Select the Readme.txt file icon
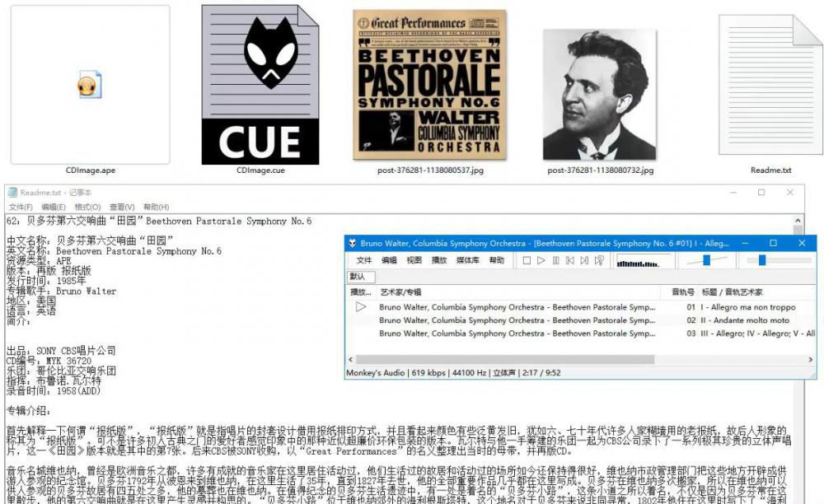This screenshot has height=504, width=824. (x=770, y=85)
